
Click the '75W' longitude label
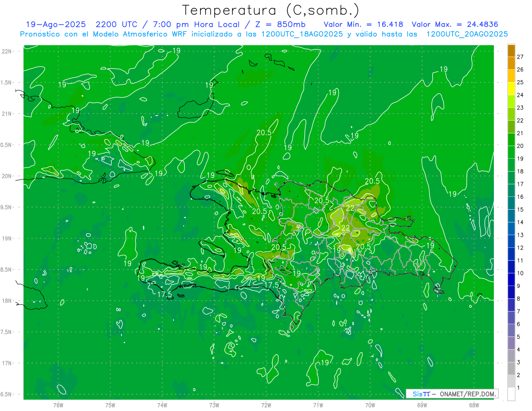click(110, 405)
